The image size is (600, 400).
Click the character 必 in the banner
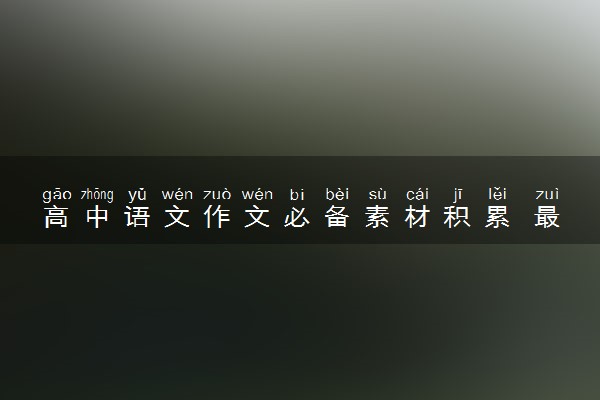point(297,217)
